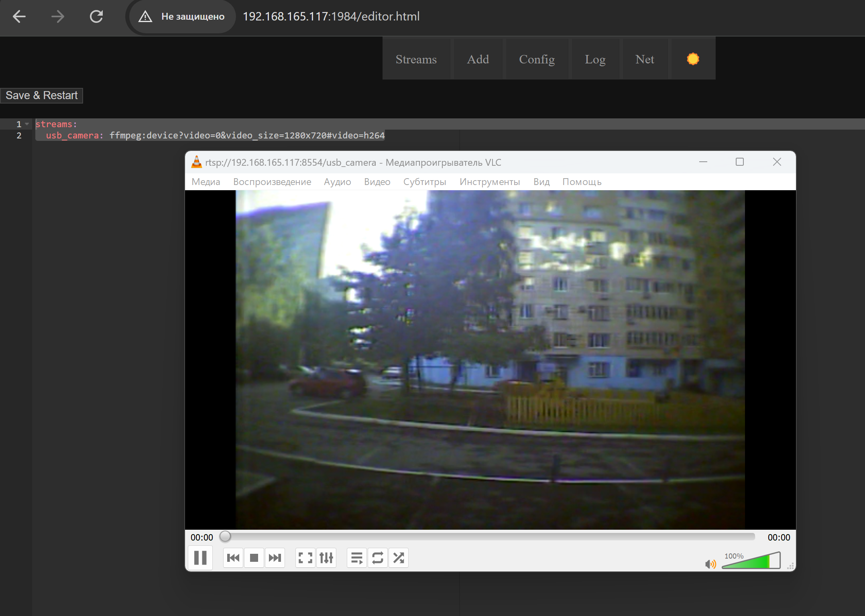
Task: Click the Save & Restart button
Action: click(41, 95)
